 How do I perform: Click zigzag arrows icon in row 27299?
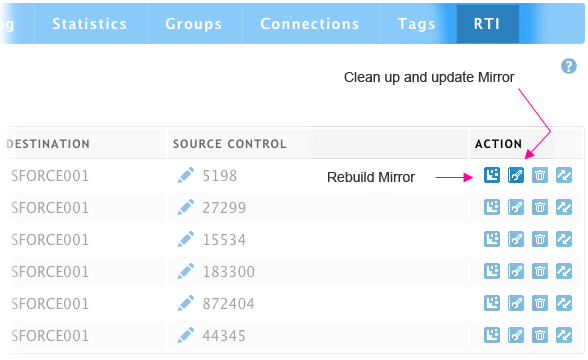[x=564, y=207]
